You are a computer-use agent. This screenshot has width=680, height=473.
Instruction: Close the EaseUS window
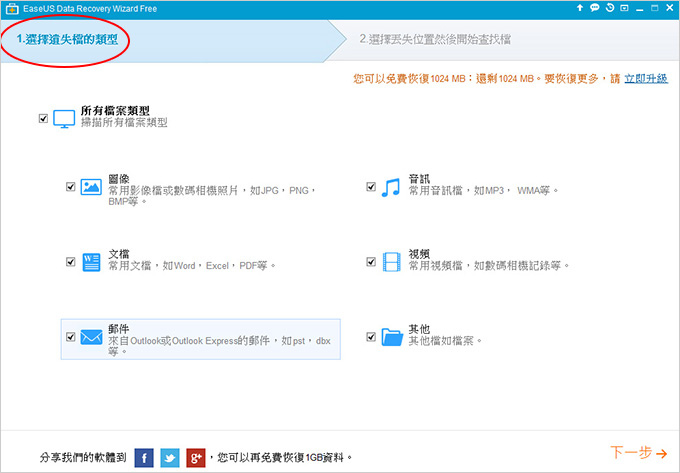pos(670,8)
